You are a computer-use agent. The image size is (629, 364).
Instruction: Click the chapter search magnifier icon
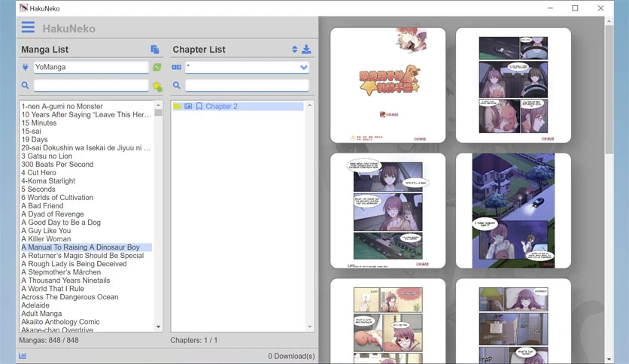177,85
